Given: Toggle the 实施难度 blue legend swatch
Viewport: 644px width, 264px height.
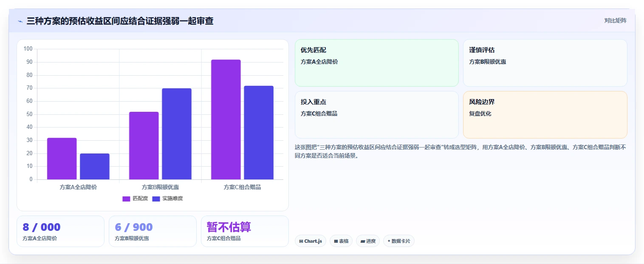Looking at the screenshot, I should [x=156, y=199].
